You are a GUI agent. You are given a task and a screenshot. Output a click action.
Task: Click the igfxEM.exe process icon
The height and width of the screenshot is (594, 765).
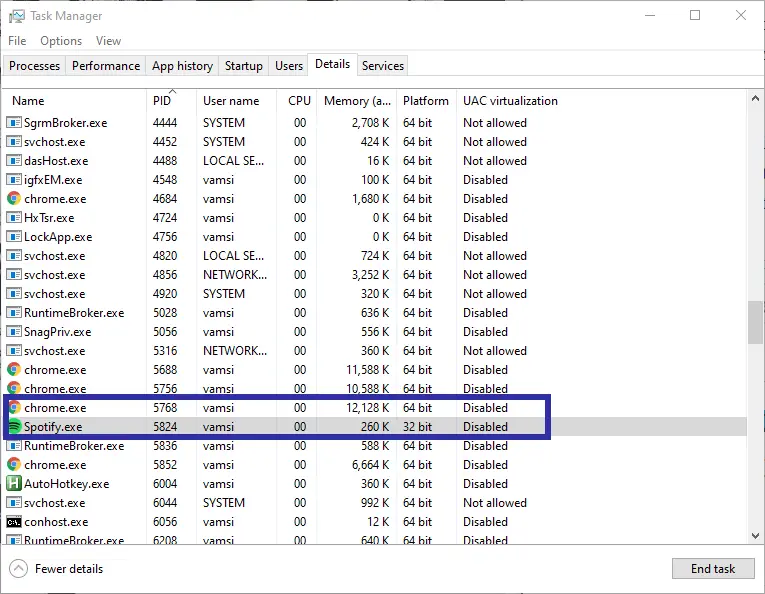(14, 179)
